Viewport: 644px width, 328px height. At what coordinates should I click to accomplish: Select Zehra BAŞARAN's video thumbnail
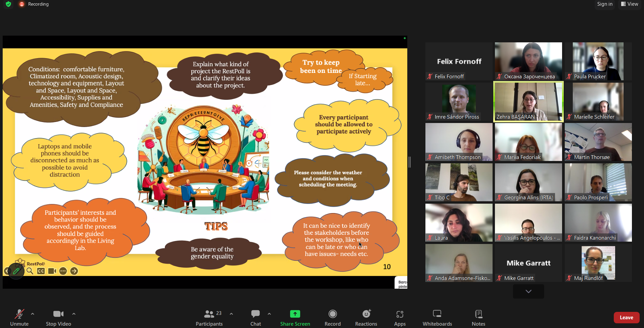tap(528, 101)
